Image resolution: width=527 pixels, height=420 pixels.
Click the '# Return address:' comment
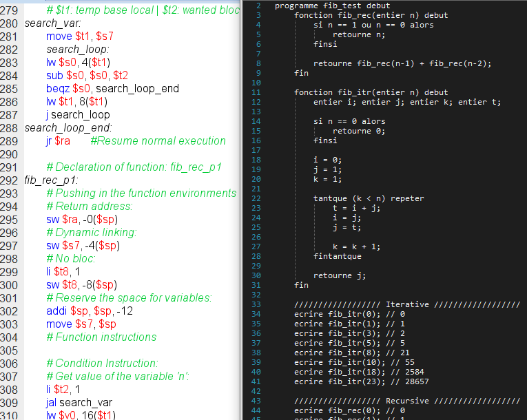(x=90, y=207)
